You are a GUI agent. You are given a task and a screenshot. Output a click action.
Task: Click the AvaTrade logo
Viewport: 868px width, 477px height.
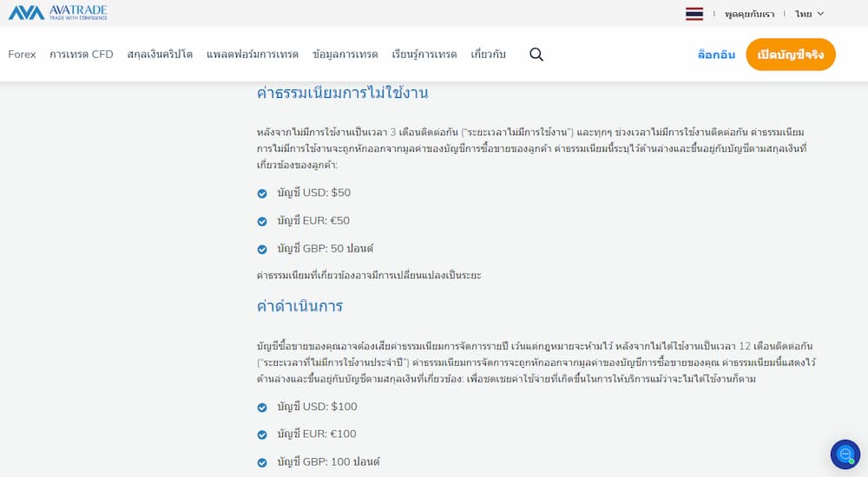tap(57, 13)
